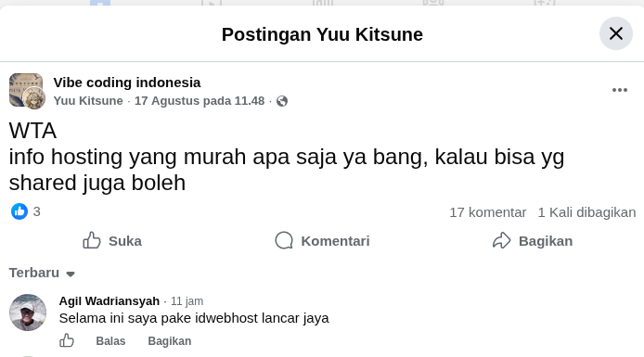Click the blue like reaction icon
Screen dimensions: 644x357
click(x=19, y=211)
